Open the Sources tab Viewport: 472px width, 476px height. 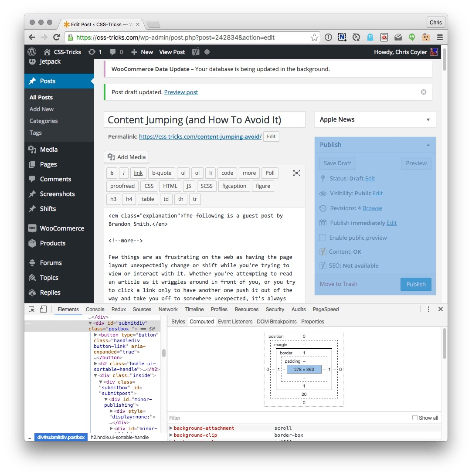pos(142,309)
